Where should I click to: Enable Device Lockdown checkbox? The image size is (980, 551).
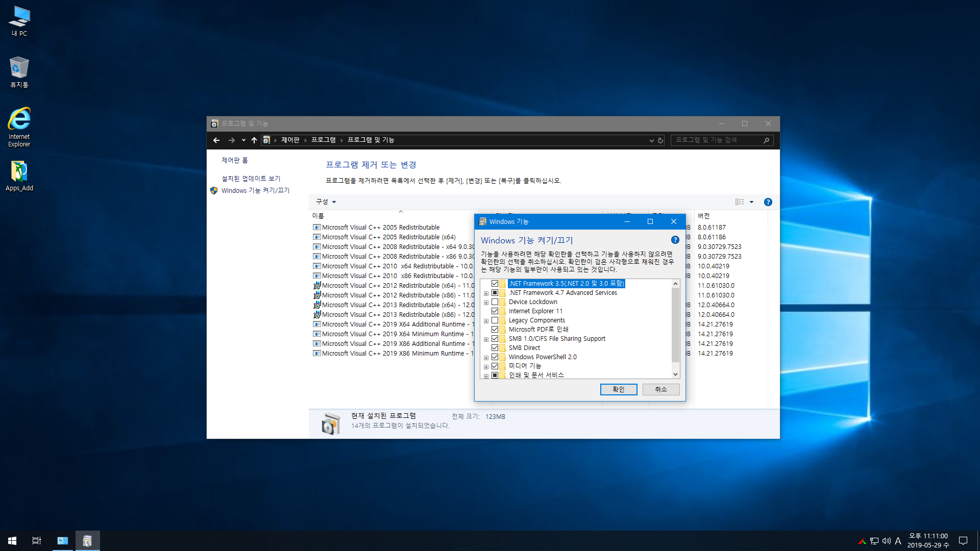pyautogui.click(x=495, y=302)
